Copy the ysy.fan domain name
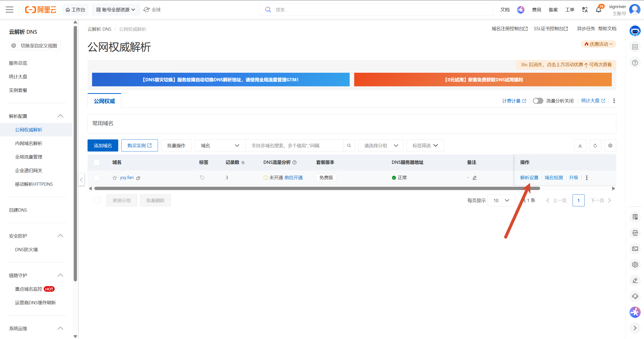The image size is (644, 339). [x=138, y=178]
